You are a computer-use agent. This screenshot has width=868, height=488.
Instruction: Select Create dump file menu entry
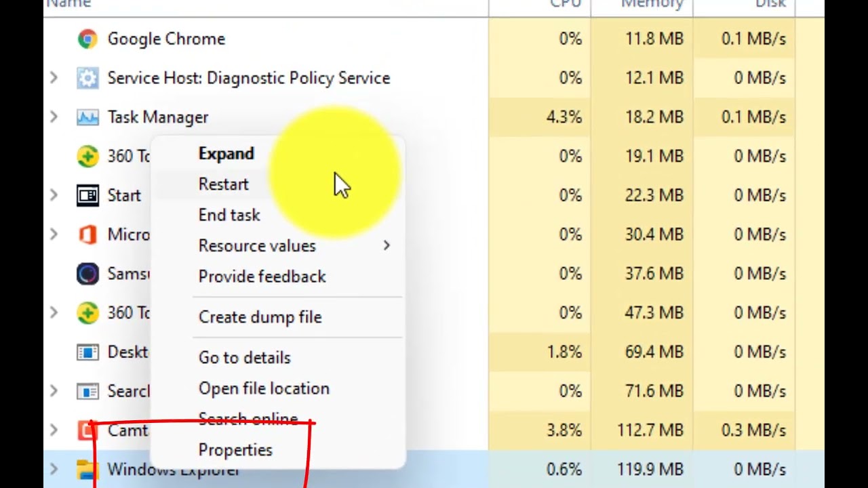[x=260, y=317]
